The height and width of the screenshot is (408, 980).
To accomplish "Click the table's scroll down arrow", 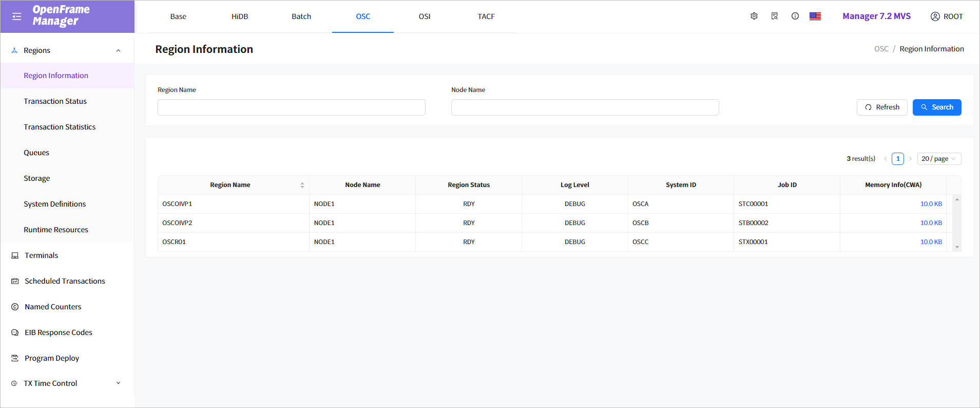I will (x=957, y=247).
